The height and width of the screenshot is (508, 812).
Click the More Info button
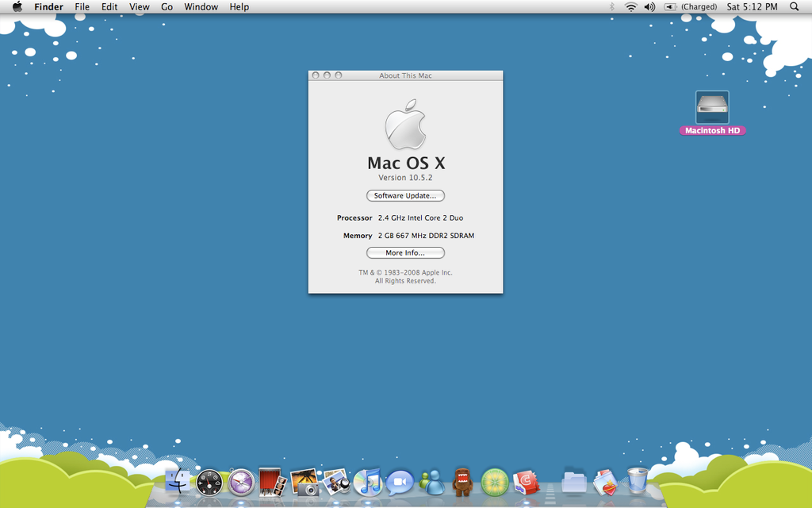[x=405, y=253]
